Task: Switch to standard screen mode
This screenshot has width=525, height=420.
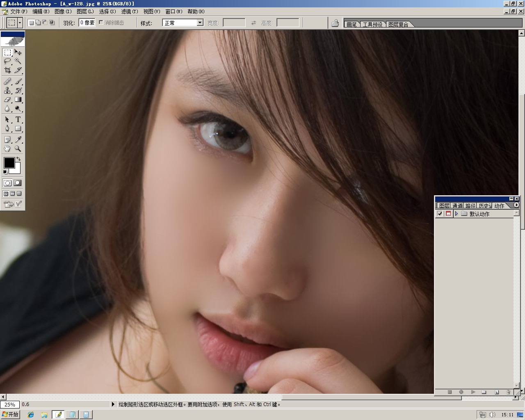Action: point(6,194)
